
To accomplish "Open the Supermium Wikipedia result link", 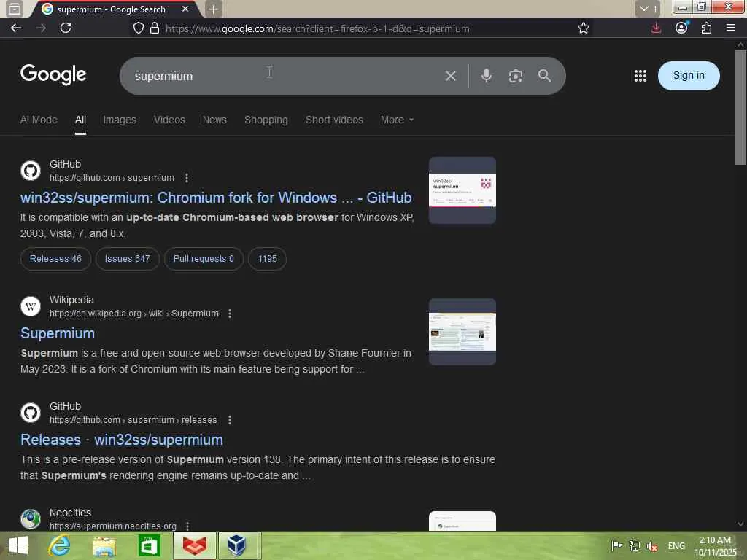I will 58,333.
